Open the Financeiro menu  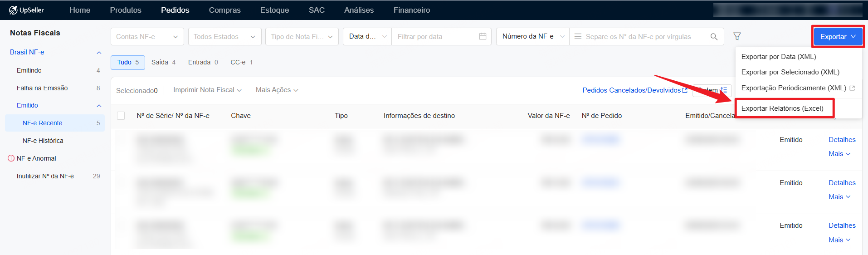[412, 10]
